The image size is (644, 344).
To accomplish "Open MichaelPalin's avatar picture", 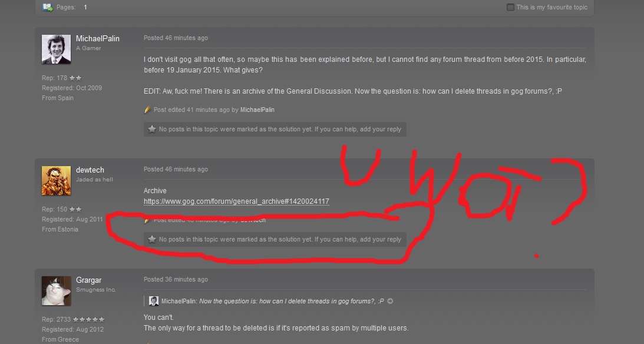I will (56, 49).
